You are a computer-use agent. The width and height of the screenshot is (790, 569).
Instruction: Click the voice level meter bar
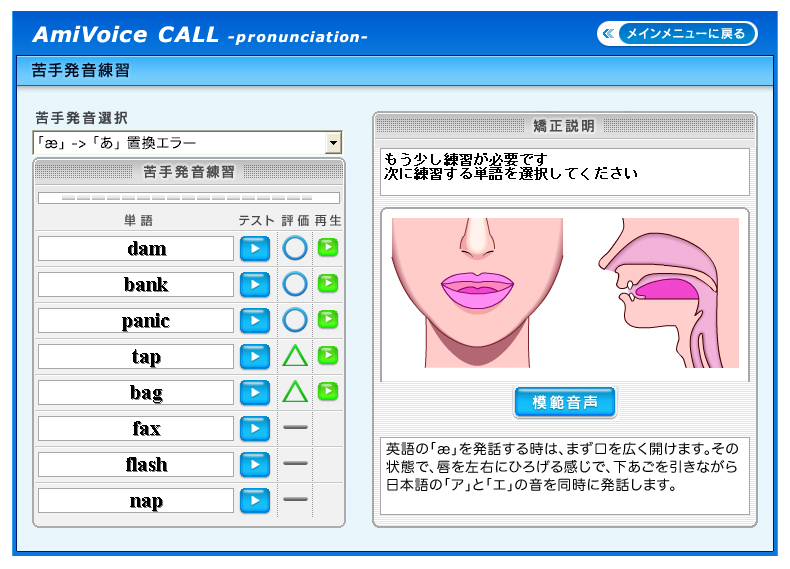tap(189, 198)
